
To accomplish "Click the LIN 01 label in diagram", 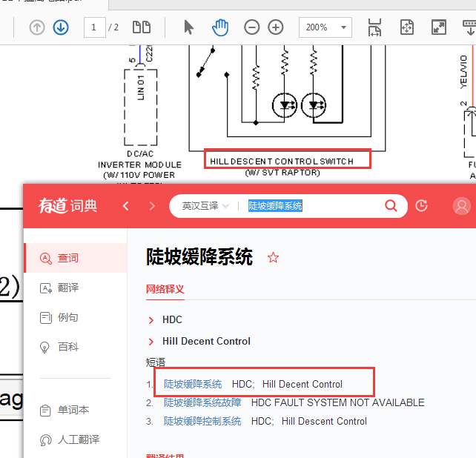I will coord(141,87).
